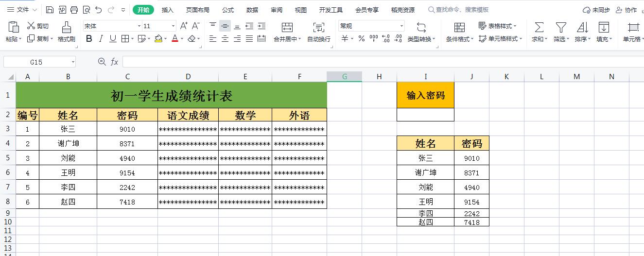The width and height of the screenshot is (644, 256).
Task: Expand Copy (复制) dropdown arrow
Action: coord(52,39)
